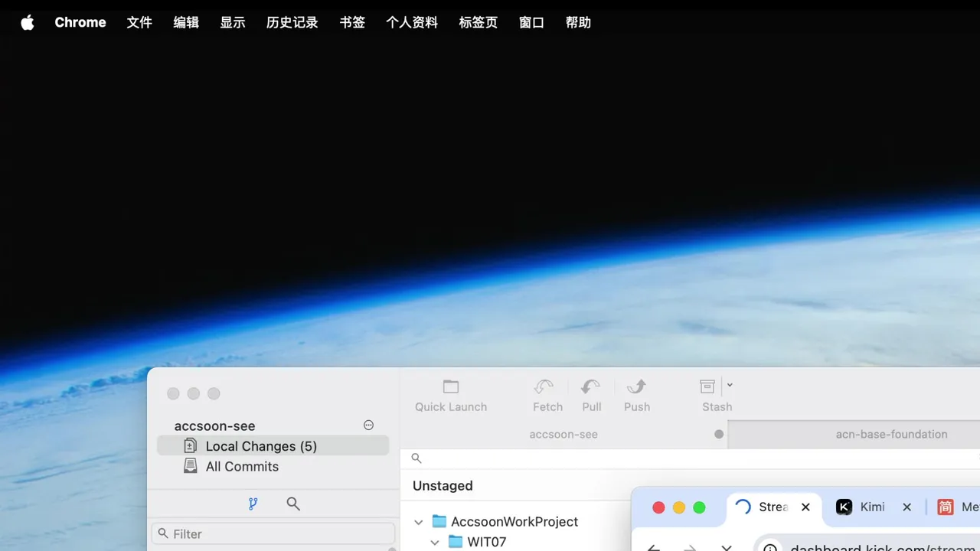Click the All Commits stack icon
980x551 pixels.
190,465
